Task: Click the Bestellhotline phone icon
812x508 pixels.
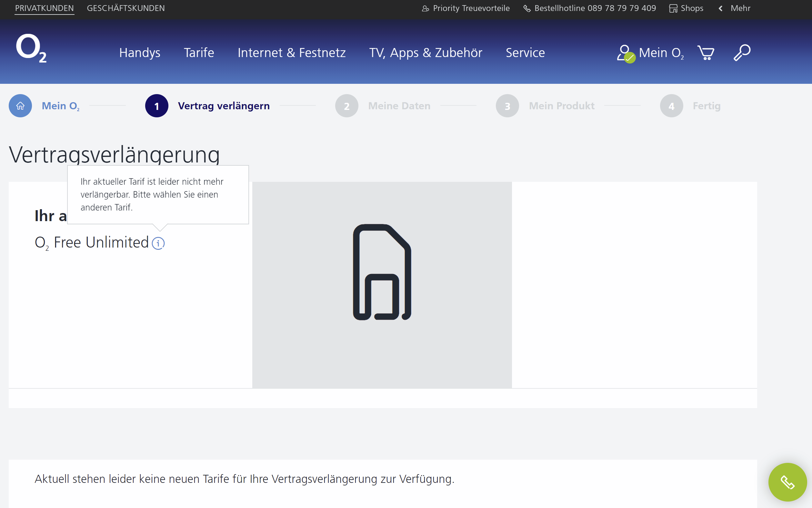Action: (x=527, y=8)
